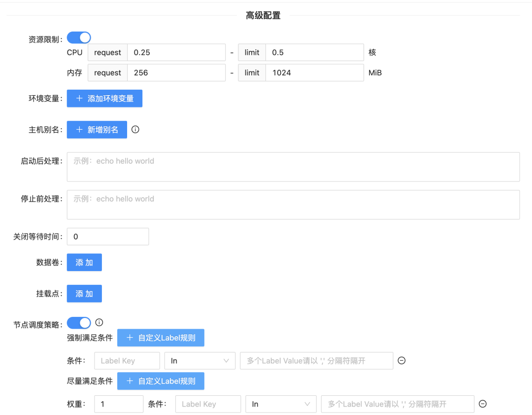This screenshot has width=532, height=415.
Task: Click Label Key field in 强制满足条件 row
Action: click(127, 361)
